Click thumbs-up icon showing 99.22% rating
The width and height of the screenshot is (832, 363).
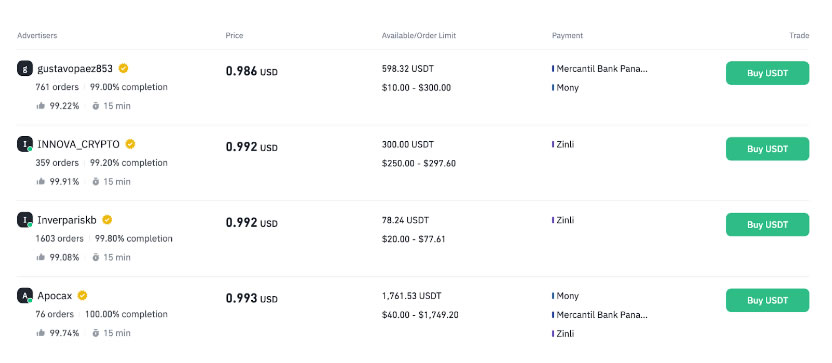click(41, 106)
